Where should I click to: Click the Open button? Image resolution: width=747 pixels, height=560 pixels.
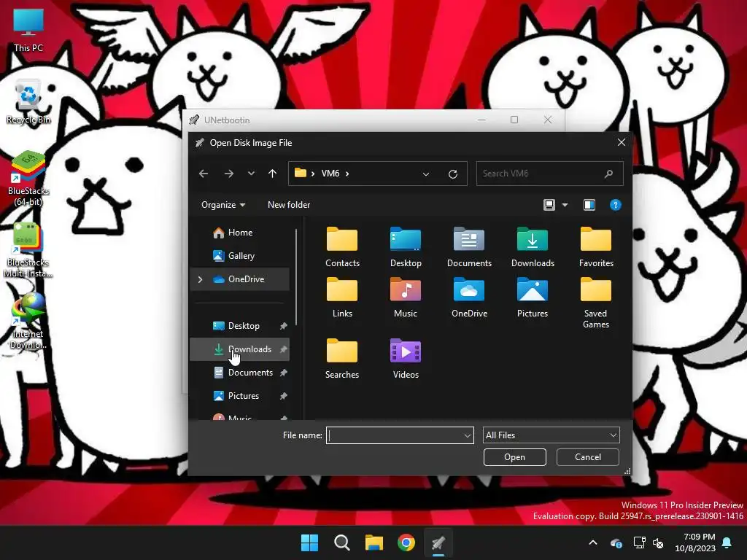click(x=514, y=457)
